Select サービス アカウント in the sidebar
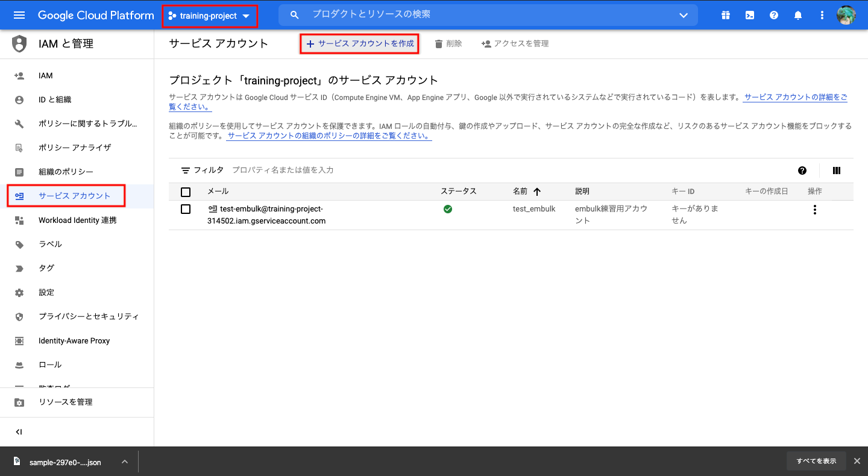This screenshot has height=476, width=868. (x=66, y=195)
